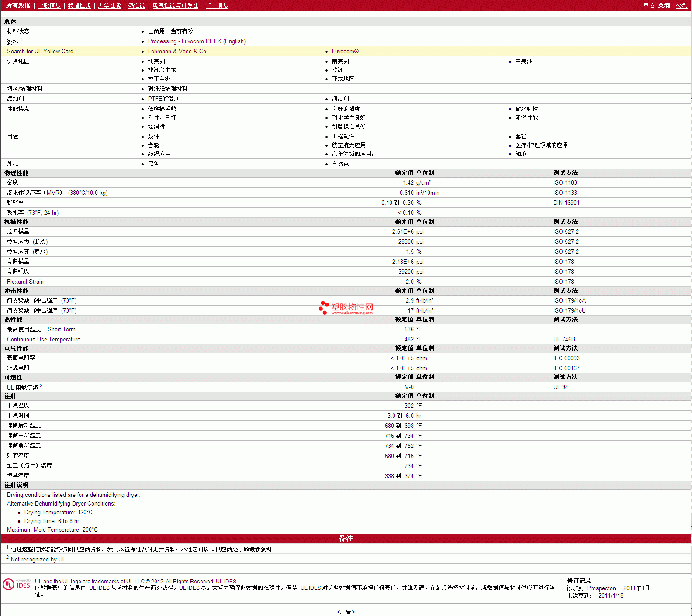This screenshot has height=616, width=692.
Task: Open the 加工信息 tab
Action: pyautogui.click(x=217, y=5)
